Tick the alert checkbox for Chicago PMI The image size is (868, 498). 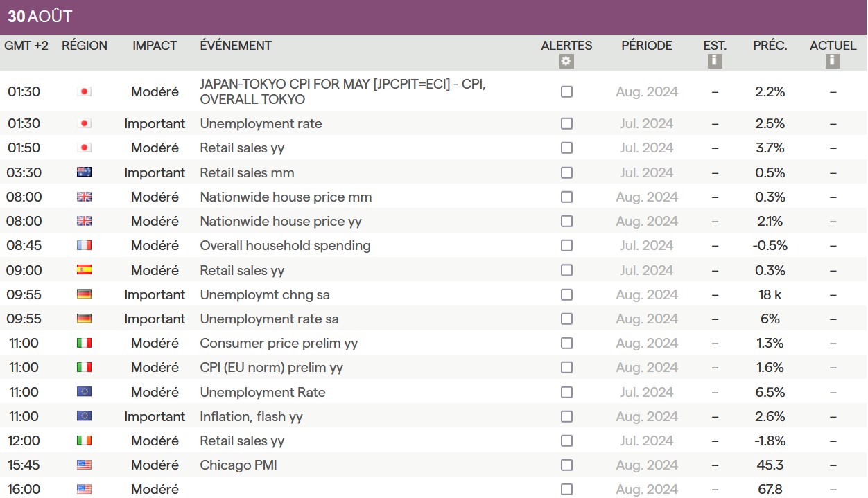566,465
